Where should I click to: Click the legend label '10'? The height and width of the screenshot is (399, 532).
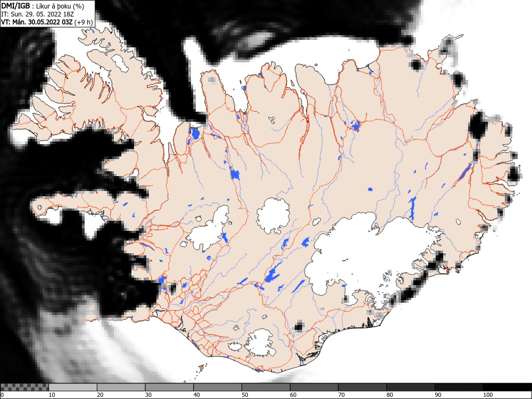coord(52,395)
